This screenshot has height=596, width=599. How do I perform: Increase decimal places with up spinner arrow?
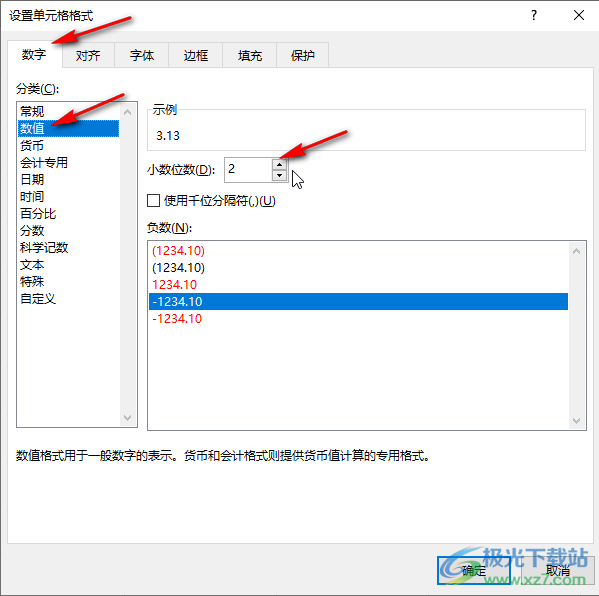(x=280, y=164)
